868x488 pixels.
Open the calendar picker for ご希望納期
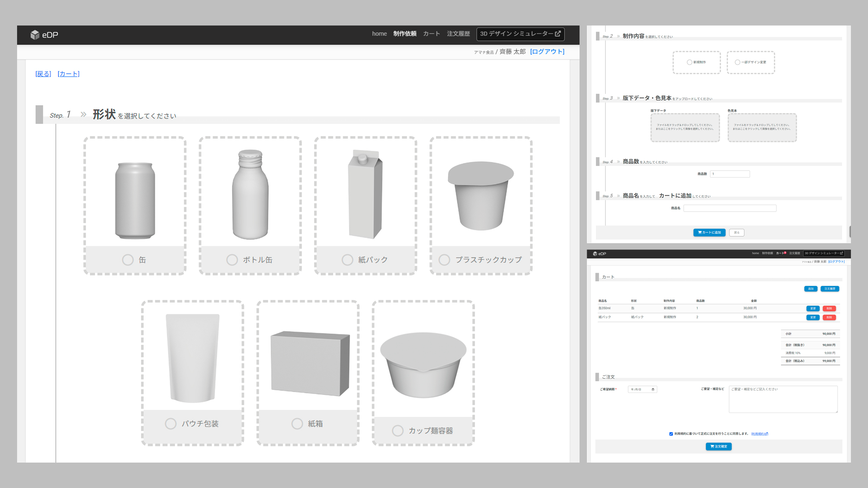point(653,389)
